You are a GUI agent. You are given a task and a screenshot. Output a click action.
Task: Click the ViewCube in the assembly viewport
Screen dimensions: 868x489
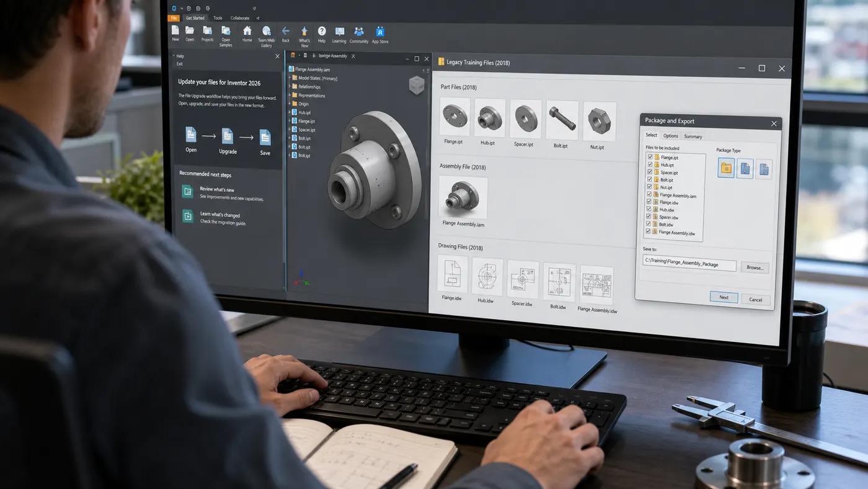417,85
